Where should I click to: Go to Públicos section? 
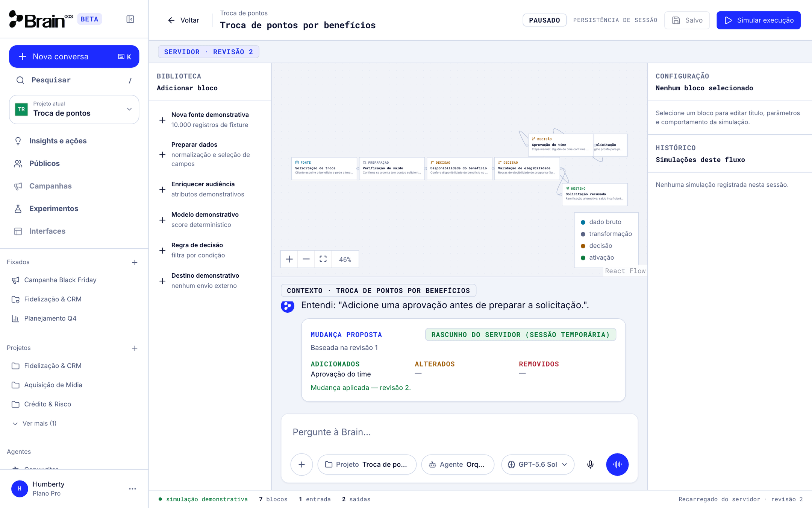coord(74,163)
